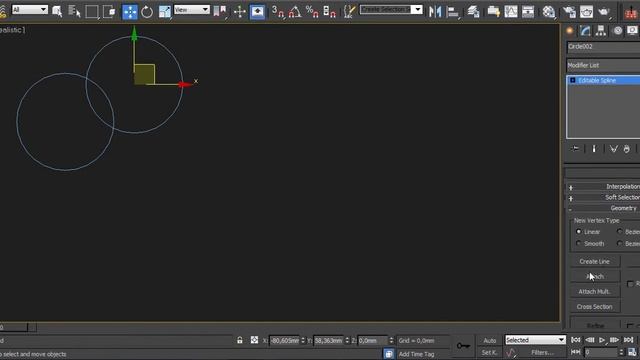
Task: Toggle Select and Manipulate tool
Action: 240,11
